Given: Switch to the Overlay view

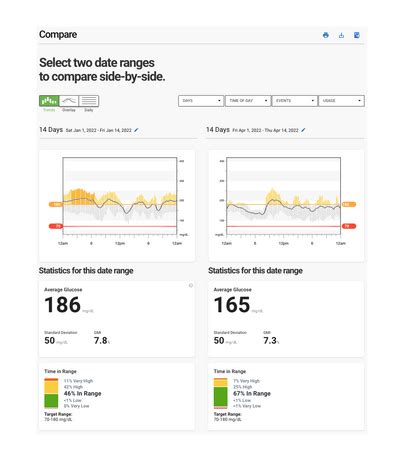Looking at the screenshot, I should tap(69, 101).
